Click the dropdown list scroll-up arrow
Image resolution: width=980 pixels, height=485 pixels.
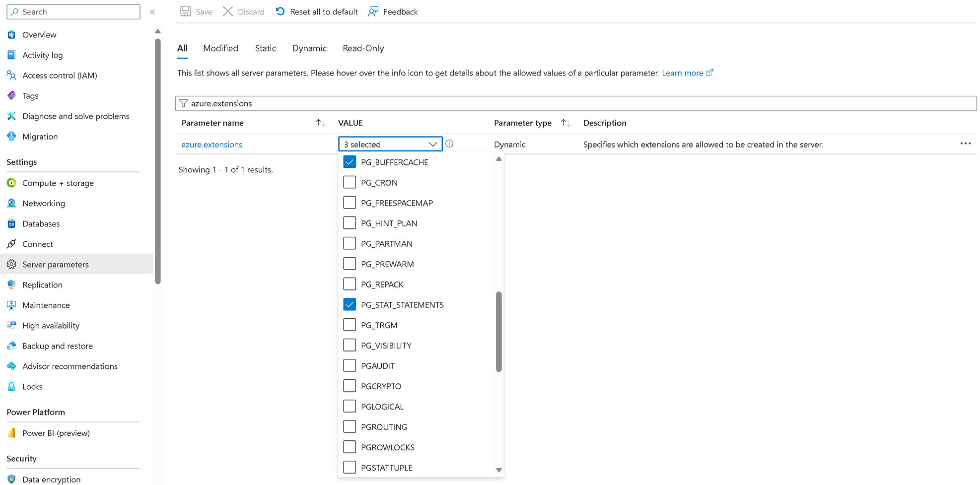[499, 159]
